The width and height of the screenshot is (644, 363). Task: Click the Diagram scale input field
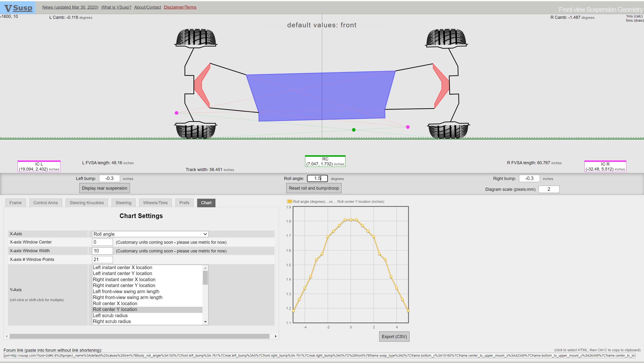click(x=548, y=189)
